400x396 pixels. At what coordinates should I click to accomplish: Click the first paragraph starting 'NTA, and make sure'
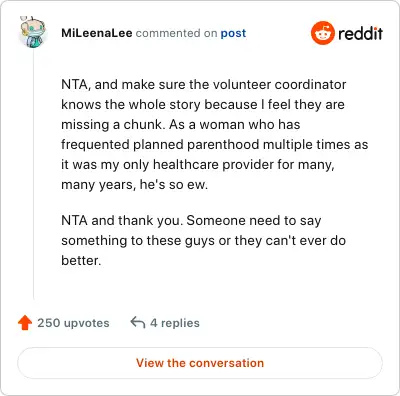[x=215, y=134]
